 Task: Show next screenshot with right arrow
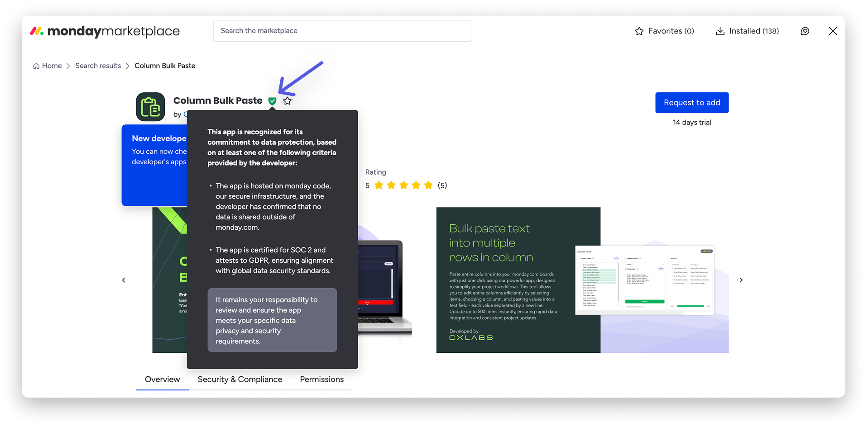[x=741, y=280]
